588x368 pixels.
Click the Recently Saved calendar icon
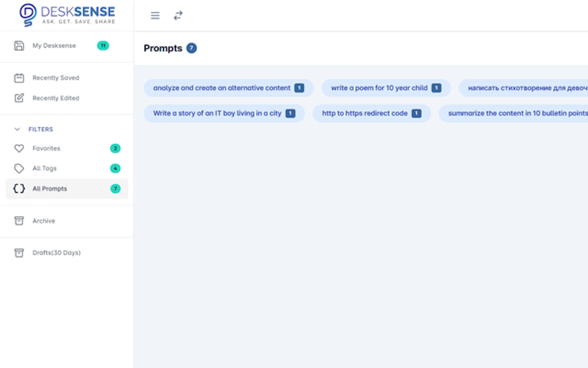pos(19,78)
